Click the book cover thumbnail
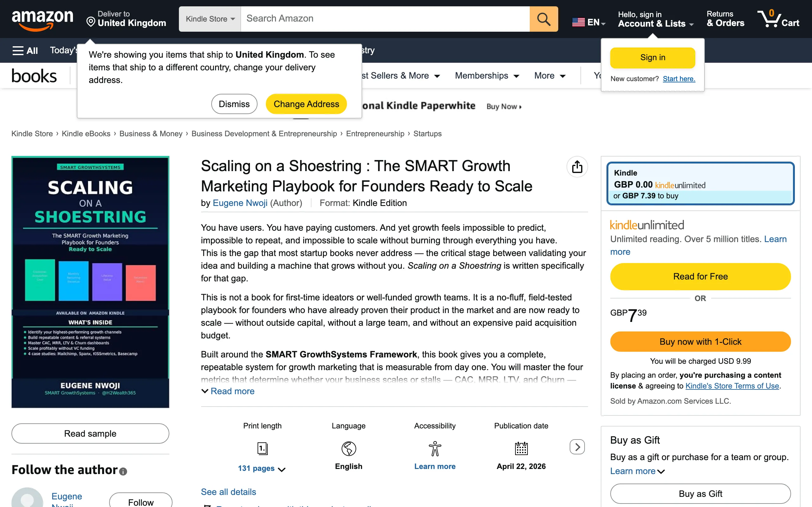812x507 pixels. tap(90, 282)
